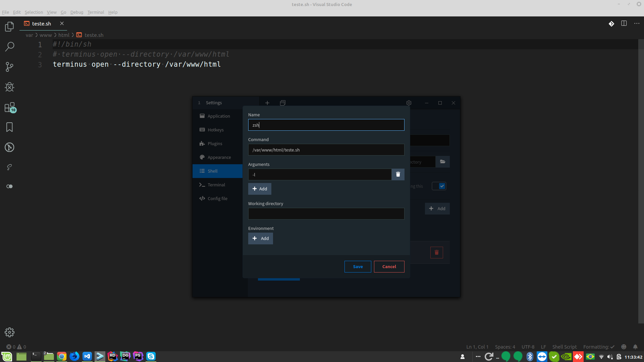Open the Explorer sidebar view
Image resolution: width=644 pixels, height=362 pixels.
9,26
